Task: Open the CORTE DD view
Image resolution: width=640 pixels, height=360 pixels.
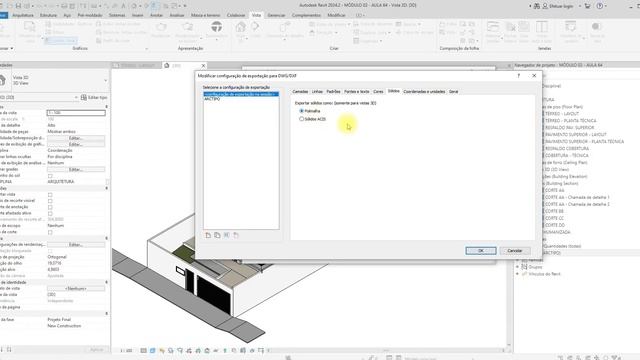Action: (x=554, y=225)
